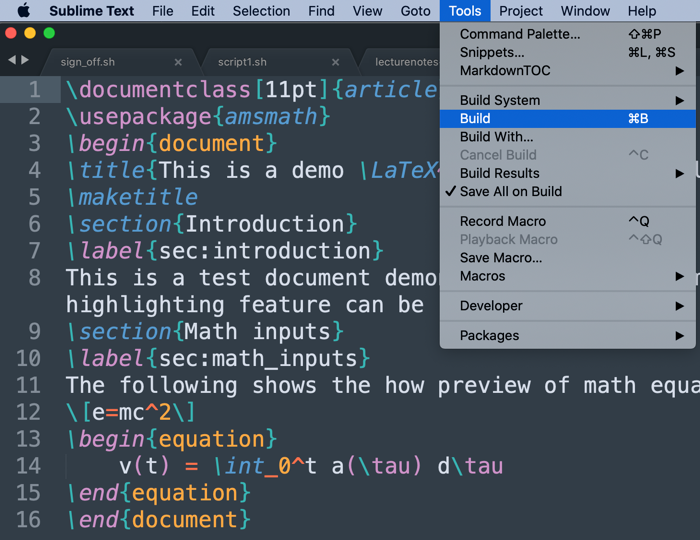Go to next tab with right arrow

25,59
